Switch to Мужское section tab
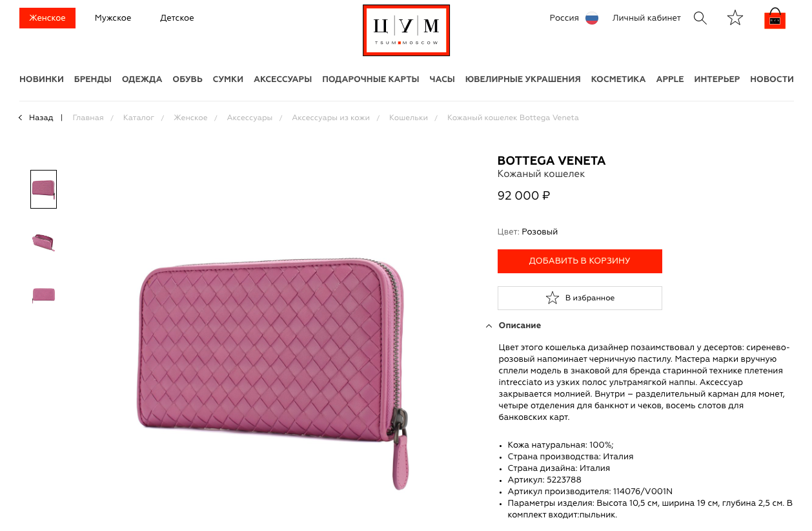 coord(113,18)
